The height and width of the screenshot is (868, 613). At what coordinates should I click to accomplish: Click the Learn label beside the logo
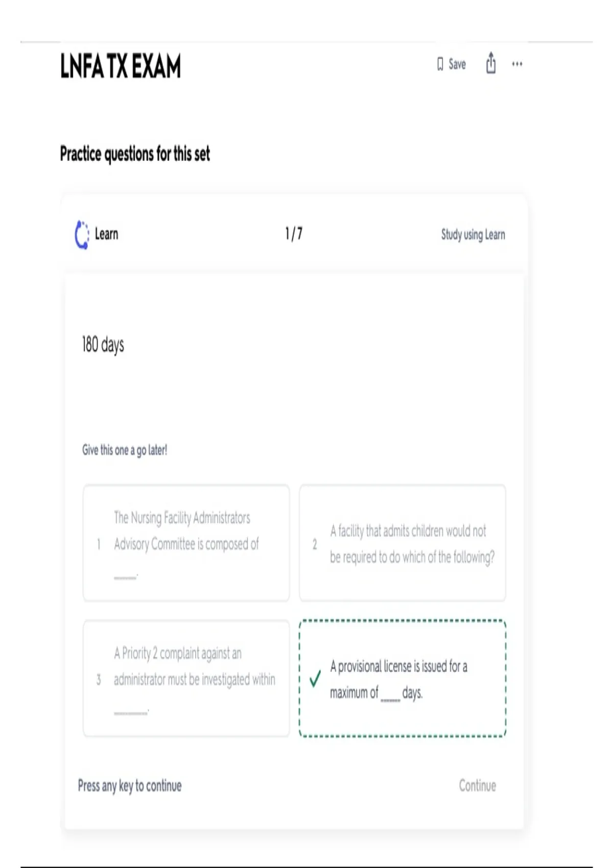tap(106, 234)
